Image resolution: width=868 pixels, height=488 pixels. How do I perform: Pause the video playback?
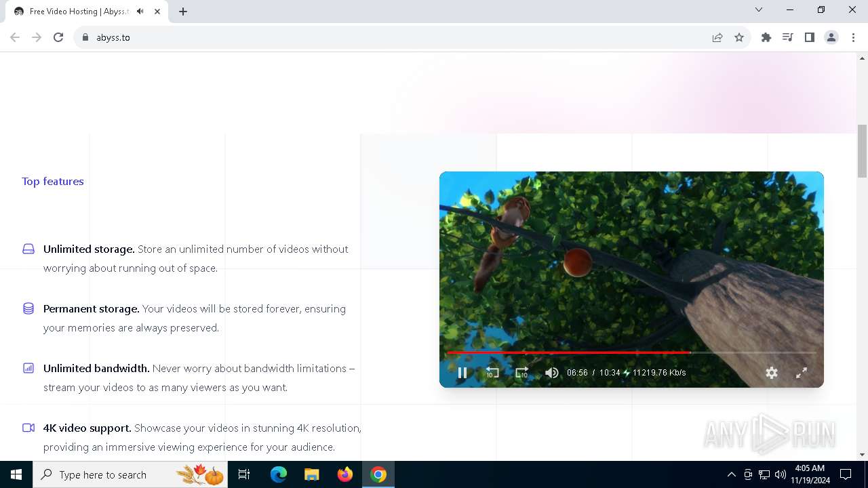(462, 373)
